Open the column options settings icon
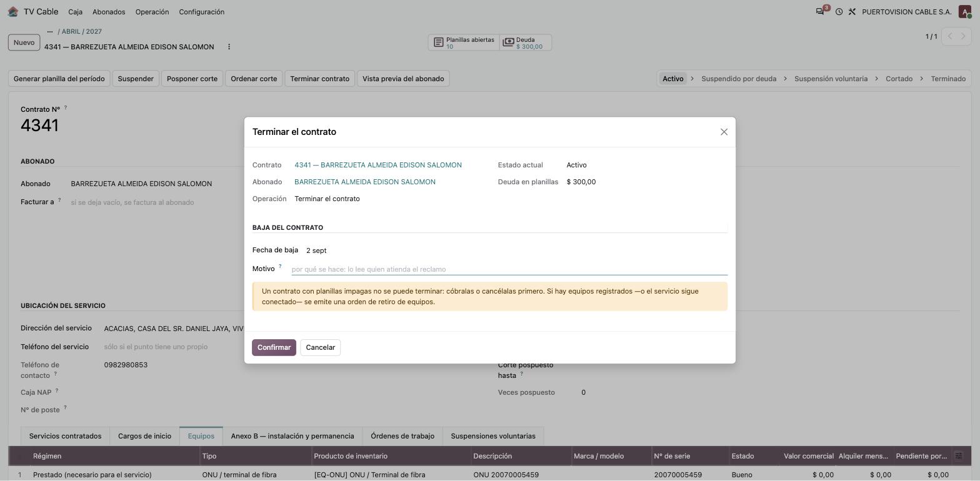 [959, 456]
